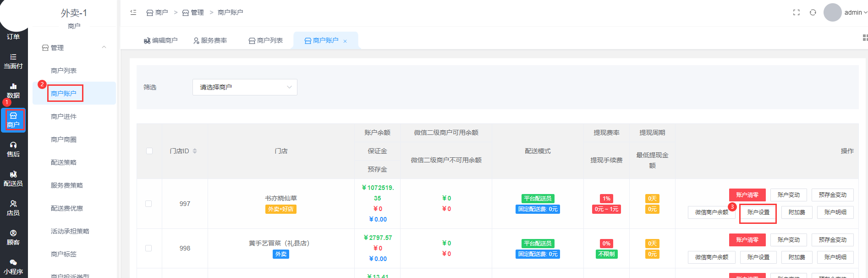Open the 当面付 sidebar section

[13, 61]
